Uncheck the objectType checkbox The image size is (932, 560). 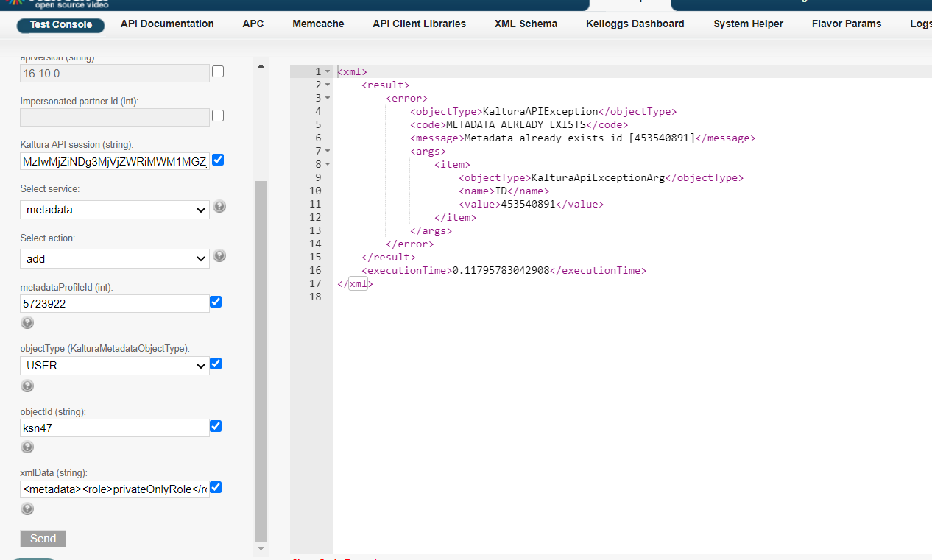click(216, 364)
